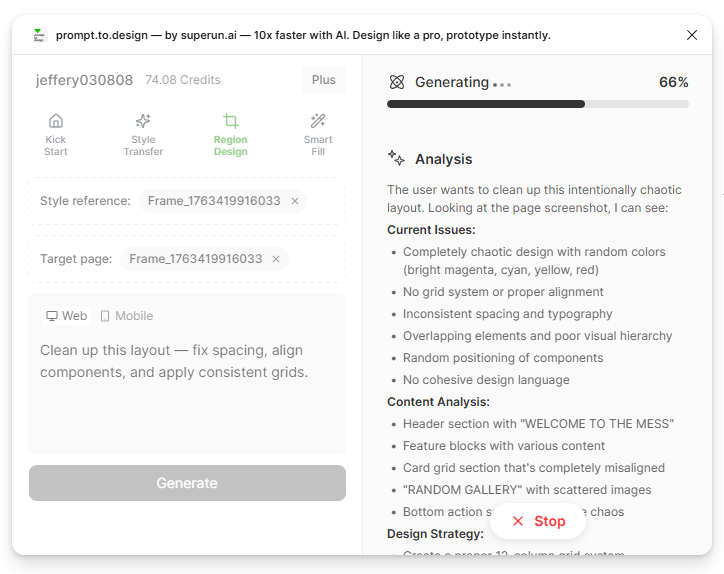The height and width of the screenshot is (574, 724).
Task: Select the Kick Start home icon
Action: pos(56,121)
